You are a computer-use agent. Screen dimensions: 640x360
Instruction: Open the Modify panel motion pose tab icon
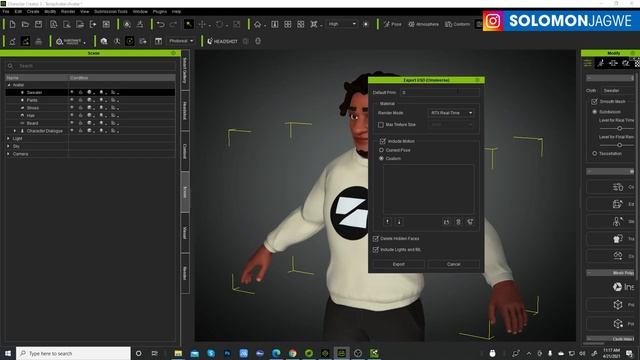(601, 63)
